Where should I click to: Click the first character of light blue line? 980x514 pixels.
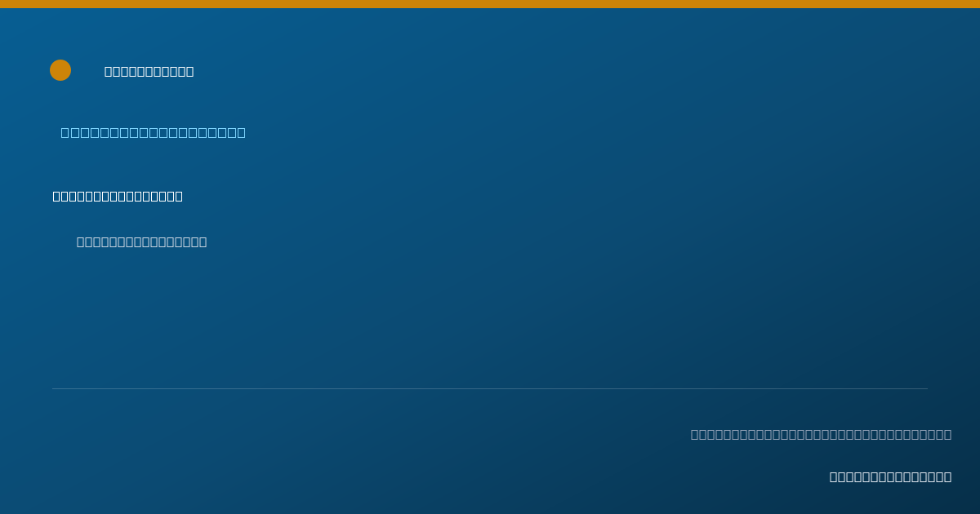[65, 132]
